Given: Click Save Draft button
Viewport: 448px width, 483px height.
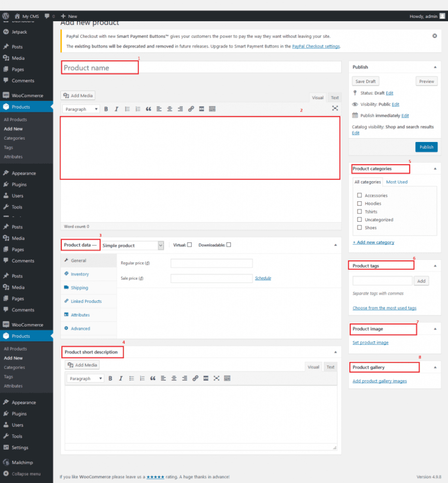Looking at the screenshot, I should [365, 81].
